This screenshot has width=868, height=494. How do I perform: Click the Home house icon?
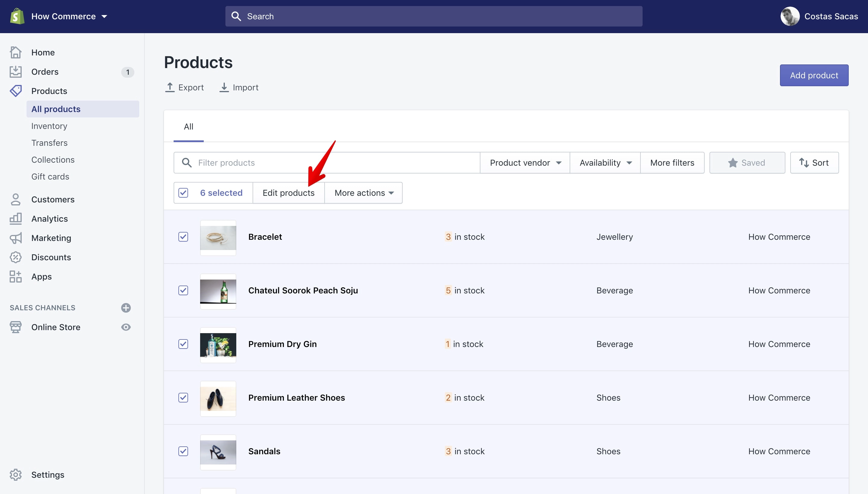[x=16, y=52]
